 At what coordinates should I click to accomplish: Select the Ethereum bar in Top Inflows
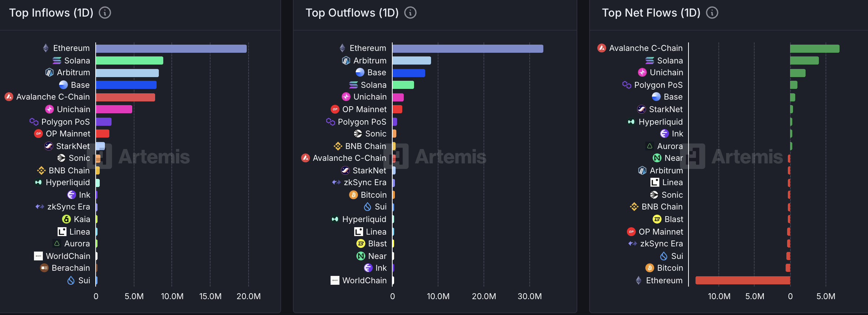(171, 48)
